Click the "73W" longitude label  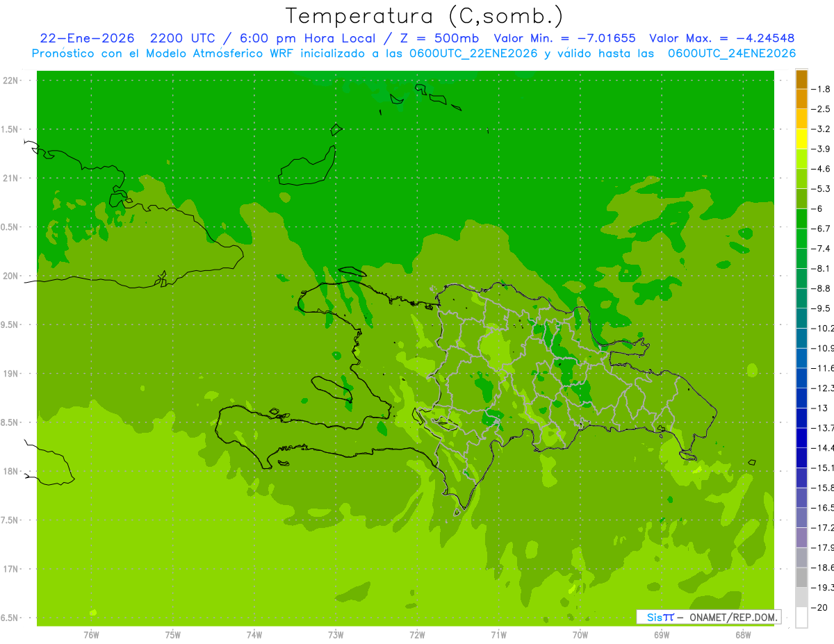tap(336, 635)
